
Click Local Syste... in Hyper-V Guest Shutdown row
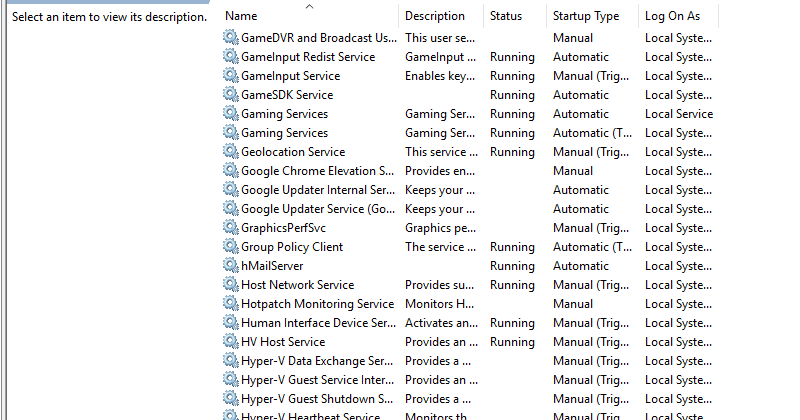[x=678, y=399]
